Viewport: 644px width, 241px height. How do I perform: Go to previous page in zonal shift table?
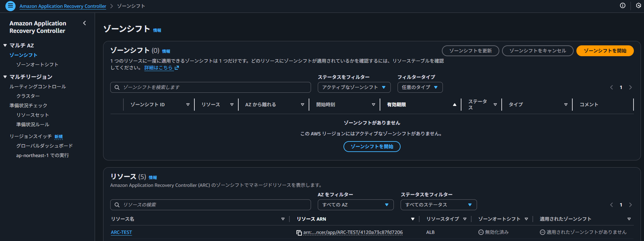point(612,87)
